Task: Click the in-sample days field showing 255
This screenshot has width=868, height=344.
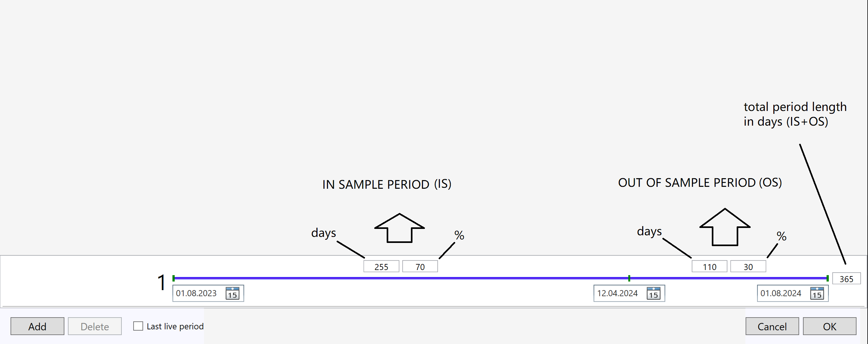Action: [x=381, y=267]
